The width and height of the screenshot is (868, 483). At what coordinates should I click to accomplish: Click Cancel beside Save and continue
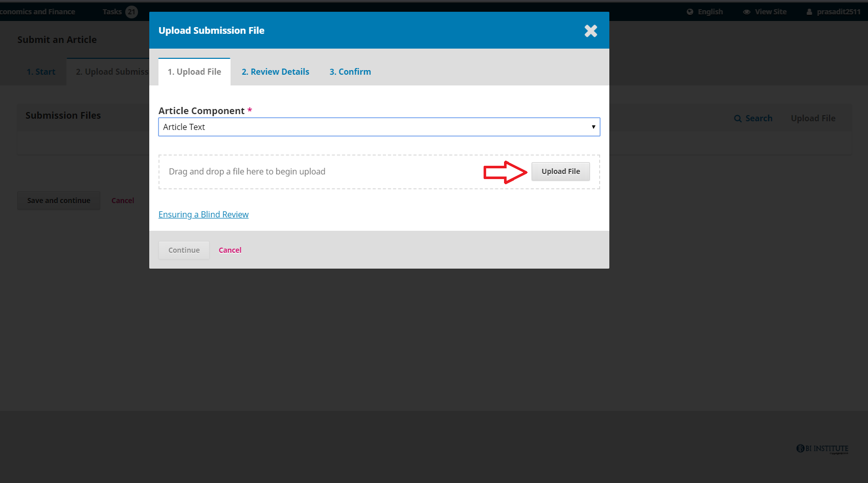click(123, 201)
